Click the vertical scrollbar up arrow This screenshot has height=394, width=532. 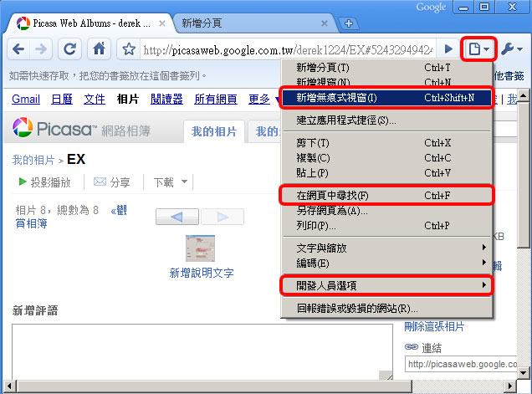(x=523, y=96)
